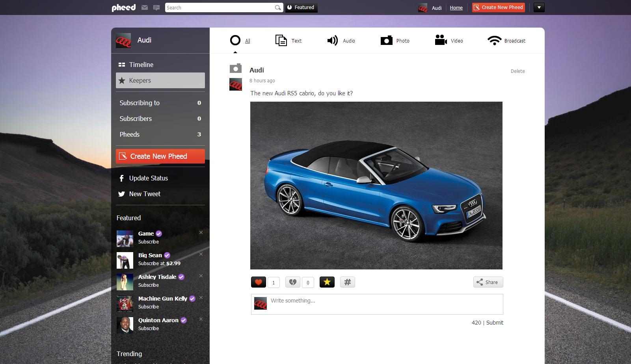631x364 pixels.
Task: Open the blue Audi RS5 photo
Action: pos(376,186)
